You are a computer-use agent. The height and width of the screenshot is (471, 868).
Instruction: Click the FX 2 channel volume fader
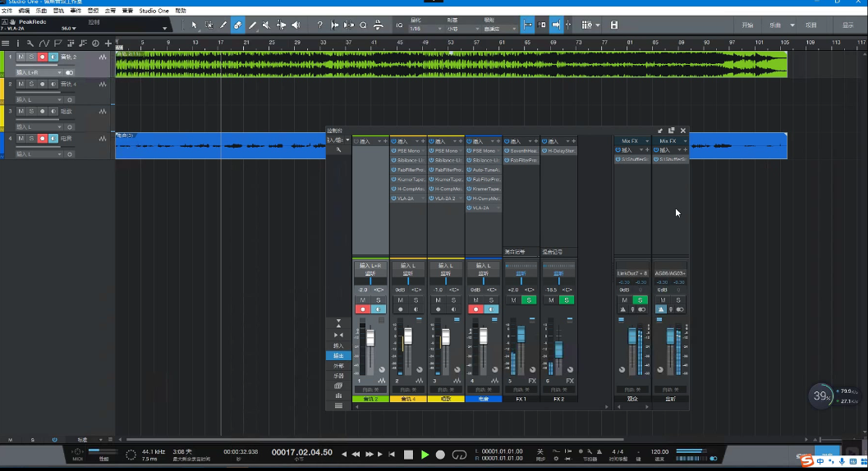pyautogui.click(x=558, y=349)
